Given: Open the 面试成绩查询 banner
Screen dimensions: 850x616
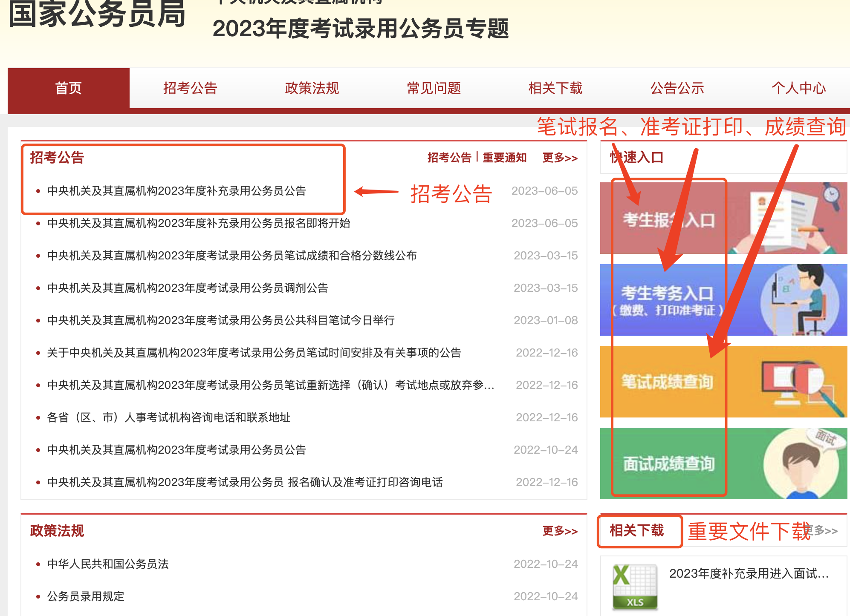Looking at the screenshot, I should (723, 463).
